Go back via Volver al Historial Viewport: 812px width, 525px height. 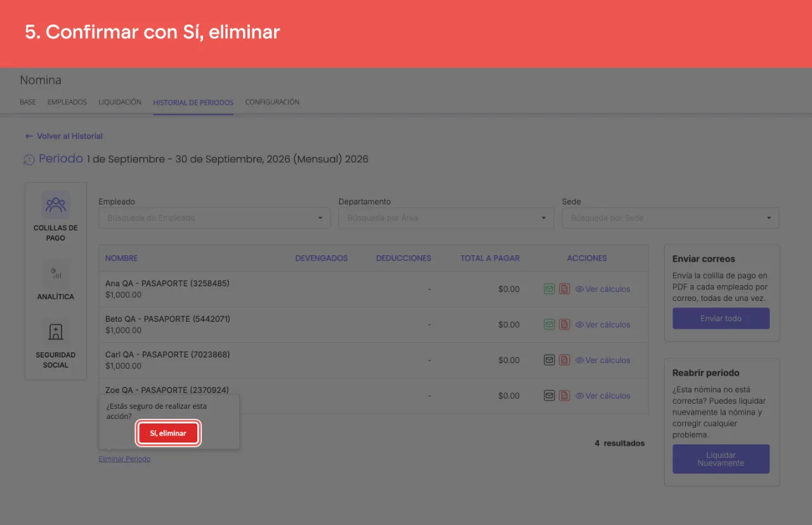63,136
